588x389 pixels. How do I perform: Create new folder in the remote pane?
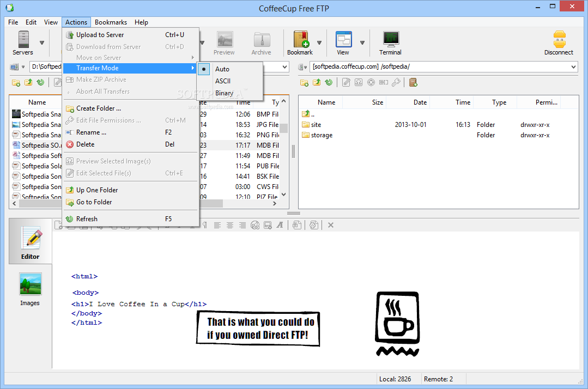tap(304, 82)
